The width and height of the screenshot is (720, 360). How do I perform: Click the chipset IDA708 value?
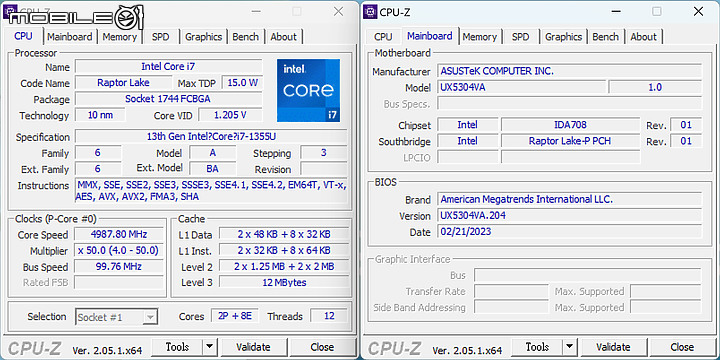point(570,125)
